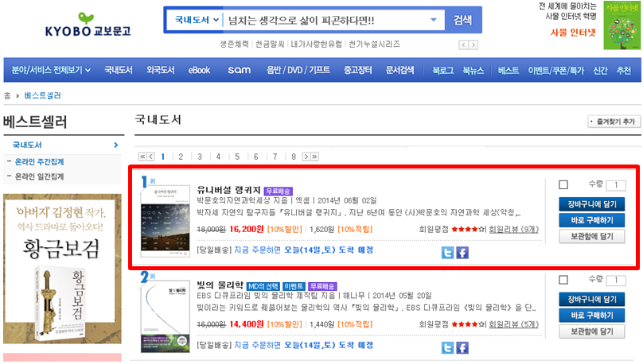Viewport: 643px width, 364px height.
Task: Open 유니버설 랭귀지 book title
Action: [229, 190]
